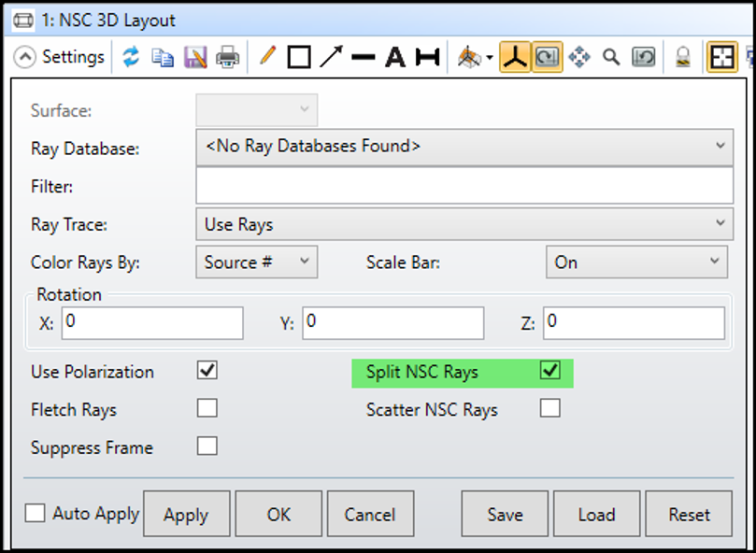Disable the Split NSC Rays option
Screen dimensions: 756x553
coord(549,371)
